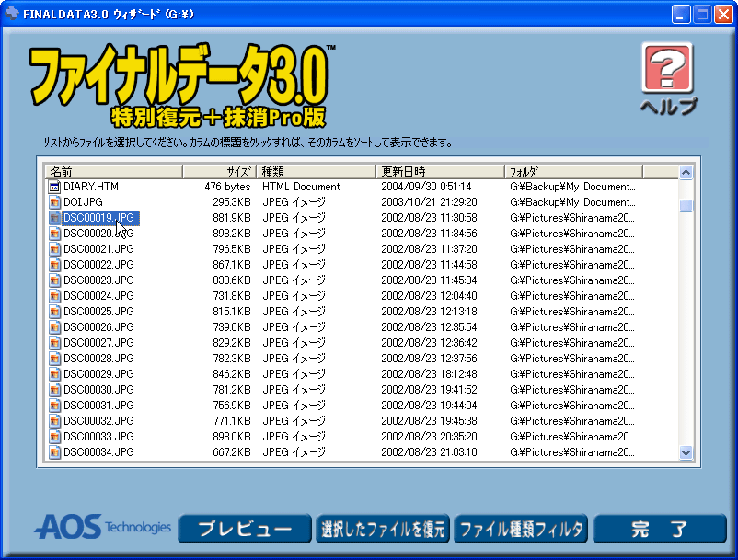738x560 pixels.
Task: Sort the list by 更新日時 column header
Action: click(x=440, y=172)
